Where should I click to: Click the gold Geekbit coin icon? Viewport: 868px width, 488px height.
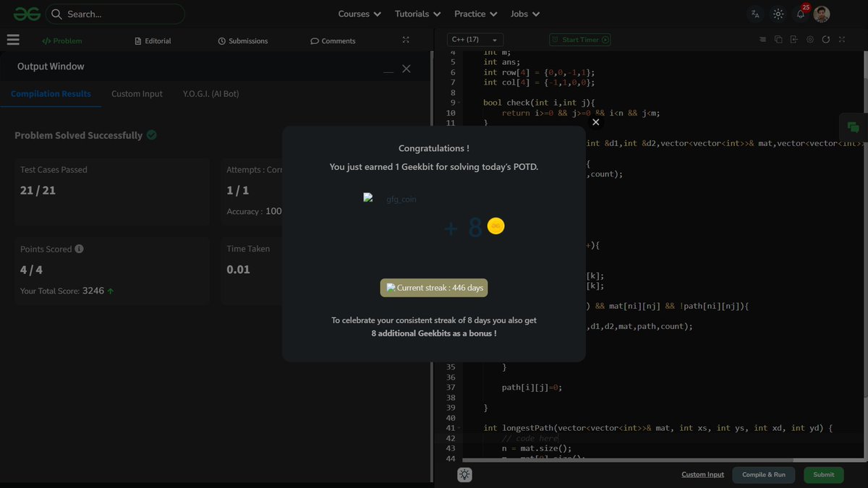tap(495, 226)
